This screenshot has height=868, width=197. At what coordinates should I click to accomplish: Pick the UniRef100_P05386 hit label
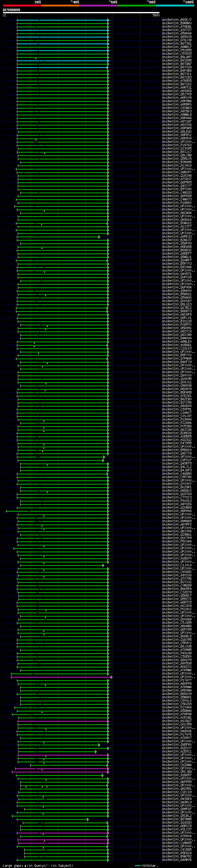(177, 426)
